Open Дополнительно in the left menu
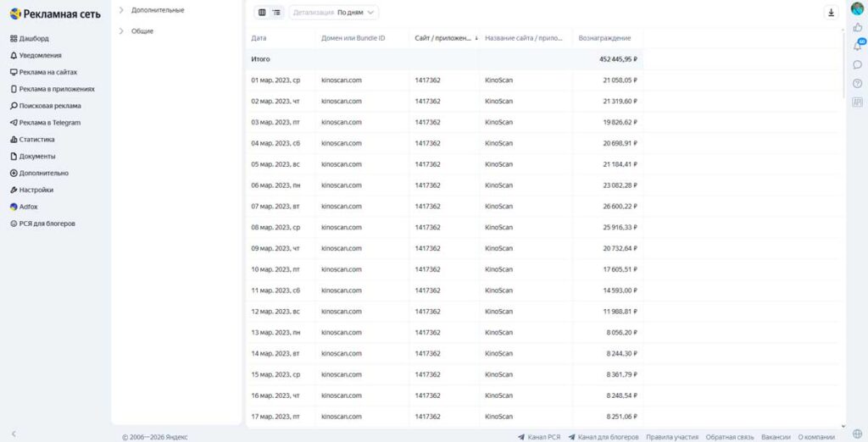Viewport: 868px width, 442px height. pos(39,173)
